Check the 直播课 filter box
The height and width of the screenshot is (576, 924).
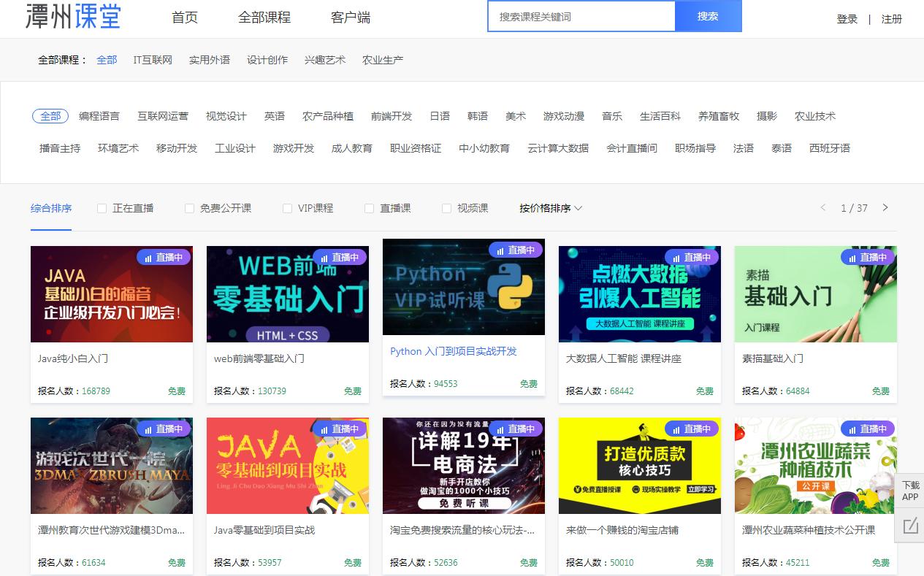369,208
